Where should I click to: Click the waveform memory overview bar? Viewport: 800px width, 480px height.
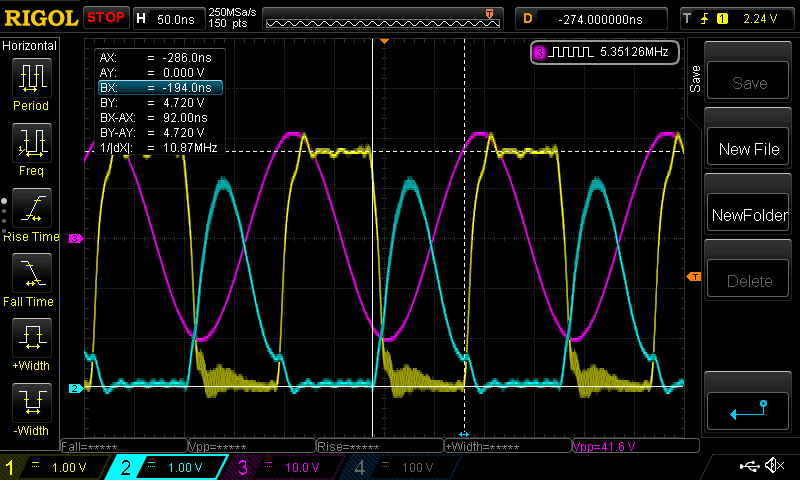(383, 18)
